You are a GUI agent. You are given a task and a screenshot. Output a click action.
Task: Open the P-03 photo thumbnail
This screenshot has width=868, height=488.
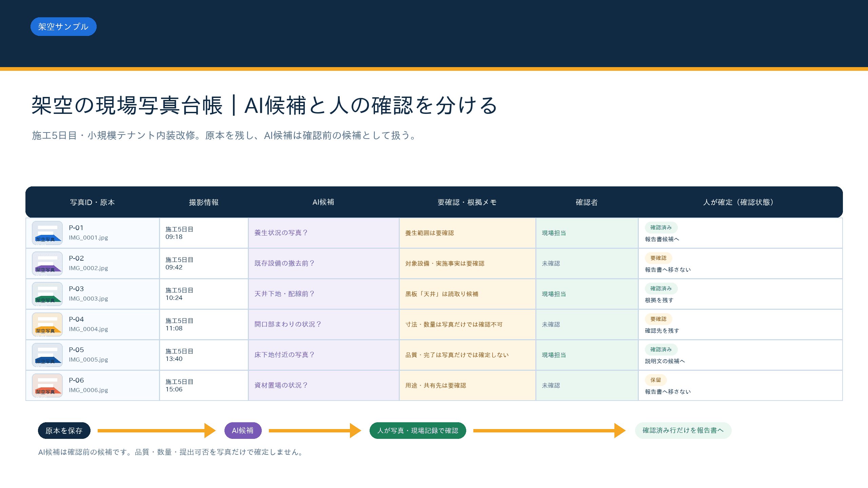pyautogui.click(x=47, y=294)
